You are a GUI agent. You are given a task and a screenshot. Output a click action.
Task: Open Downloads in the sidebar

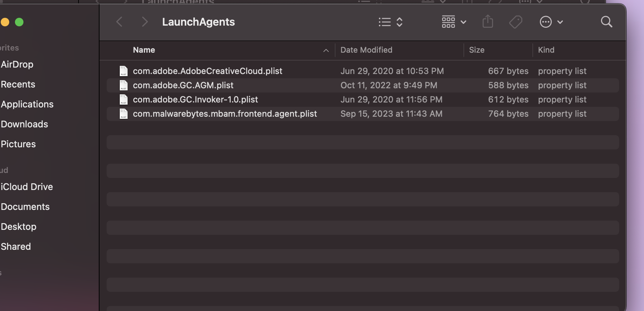[24, 124]
